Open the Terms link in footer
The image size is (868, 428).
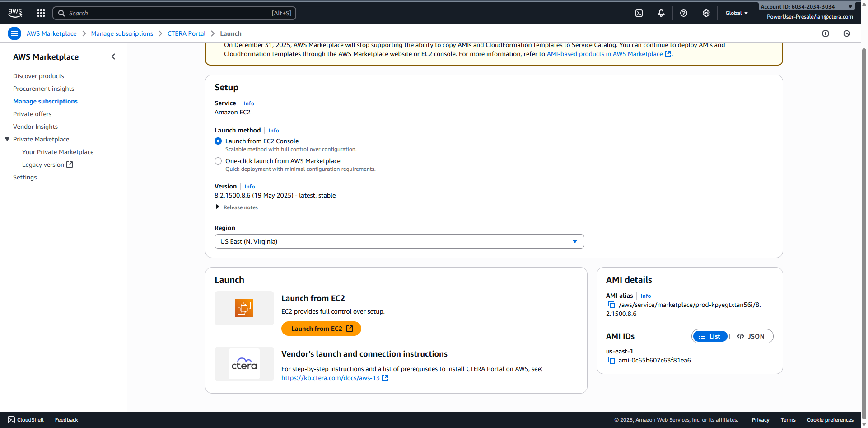pyautogui.click(x=788, y=420)
